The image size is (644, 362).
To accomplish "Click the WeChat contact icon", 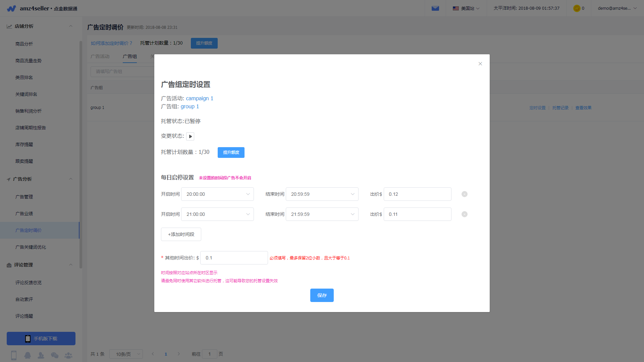I will 55,355.
